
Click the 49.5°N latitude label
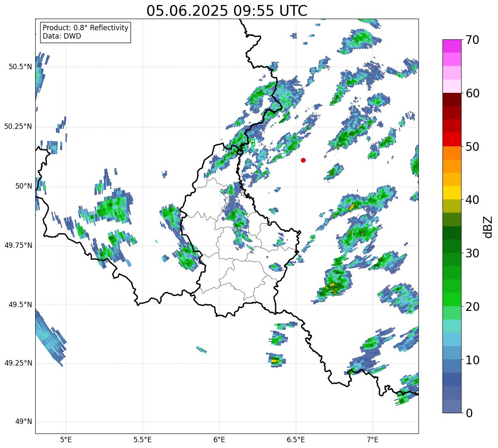[20, 305]
